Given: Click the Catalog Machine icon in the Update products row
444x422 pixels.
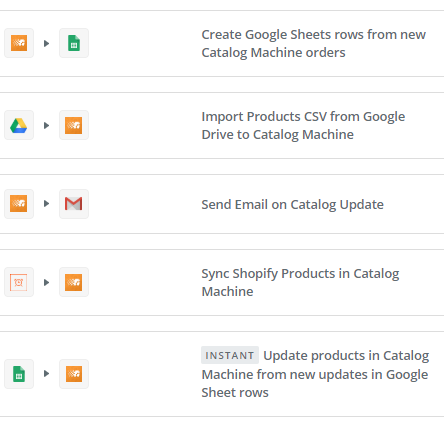Looking at the screenshot, I should 74,374.
